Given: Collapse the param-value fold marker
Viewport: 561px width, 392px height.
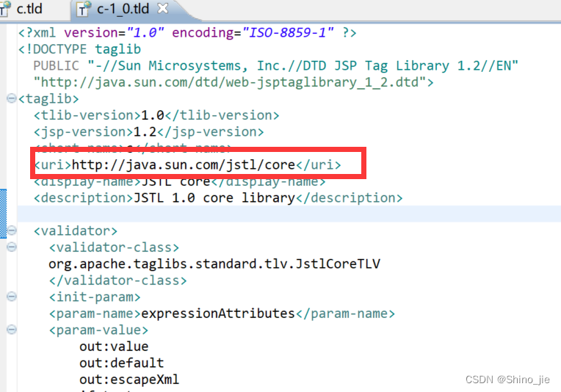Looking at the screenshot, I should click(12, 329).
